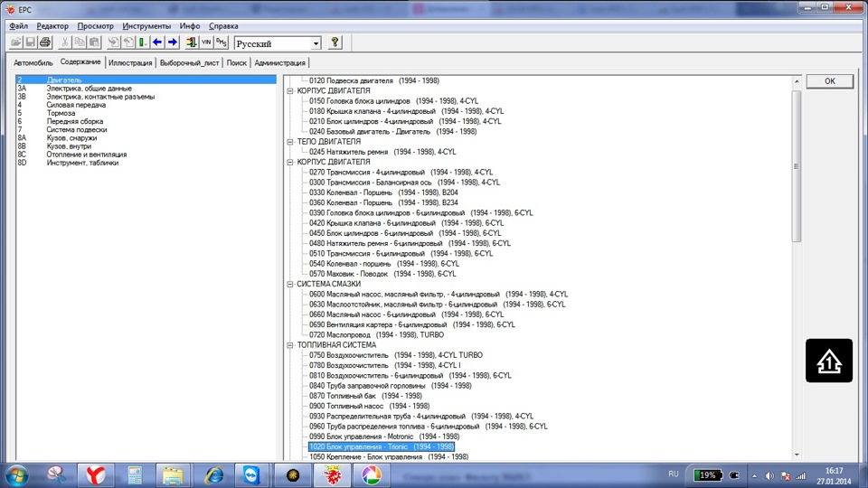
Task: Open the Редактор menu
Action: coord(52,26)
